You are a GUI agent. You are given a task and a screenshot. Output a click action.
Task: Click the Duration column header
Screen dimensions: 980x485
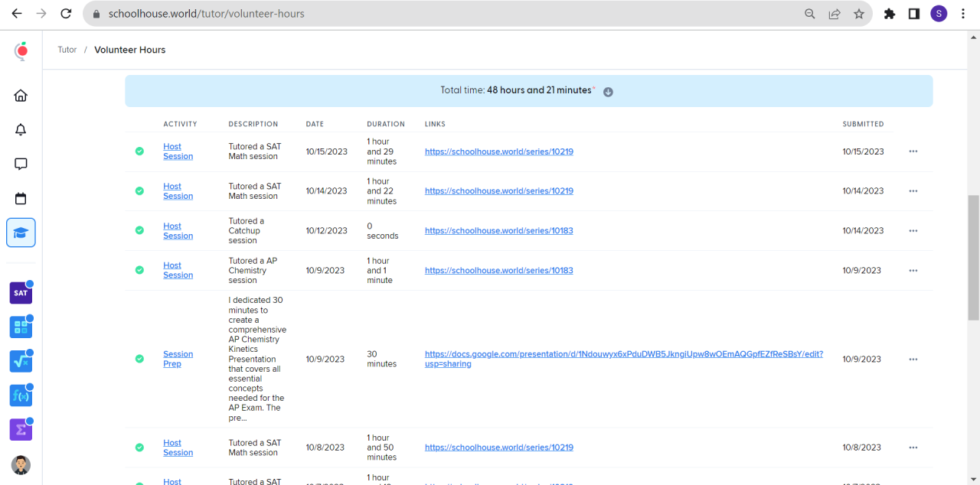386,124
